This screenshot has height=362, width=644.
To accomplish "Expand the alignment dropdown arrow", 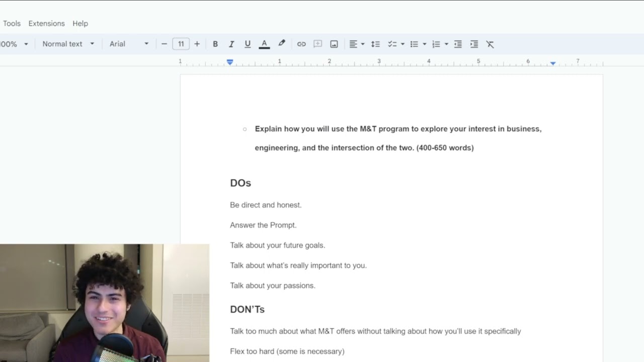I will click(x=363, y=44).
